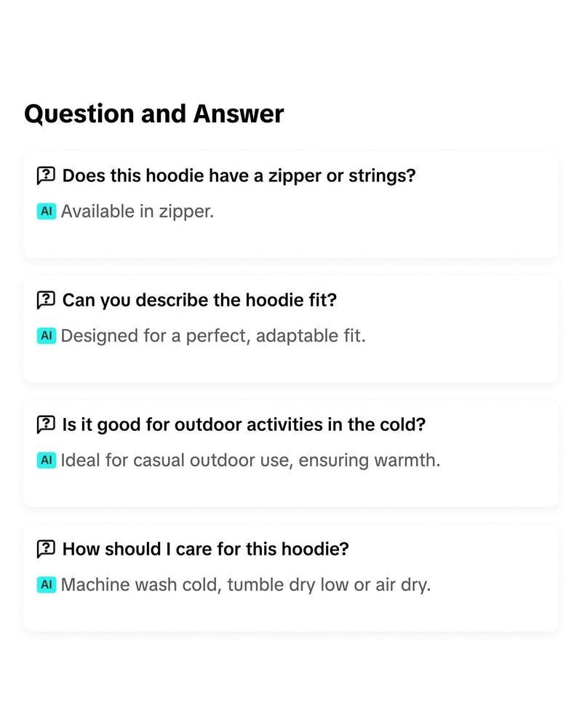
Task: Click AI badge next to 'Machine wash cold' answer
Action: 47,585
